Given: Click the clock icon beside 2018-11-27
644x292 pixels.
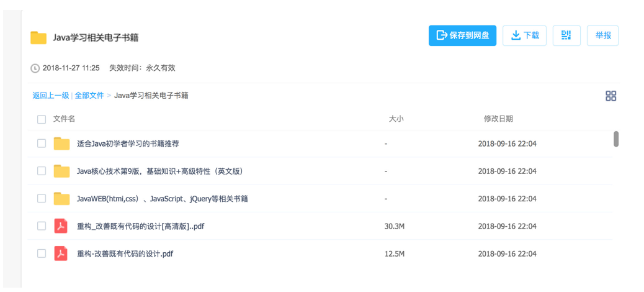Looking at the screenshot, I should click(35, 68).
